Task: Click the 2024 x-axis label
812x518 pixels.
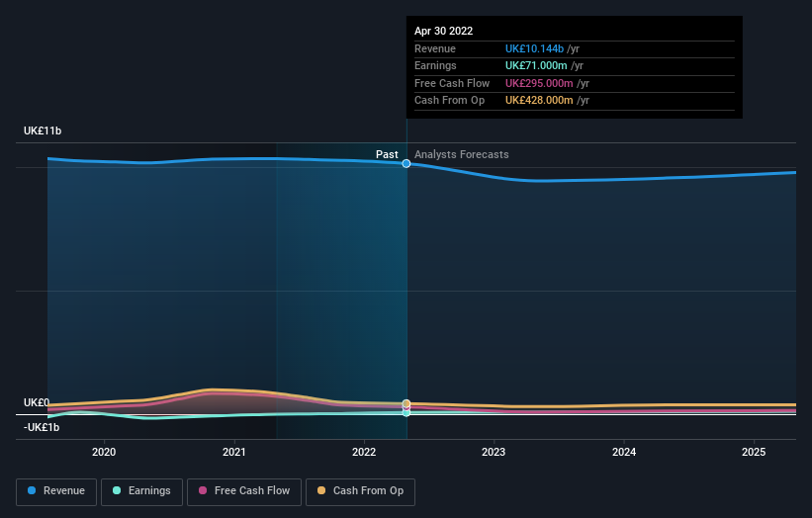Action: [x=624, y=452]
